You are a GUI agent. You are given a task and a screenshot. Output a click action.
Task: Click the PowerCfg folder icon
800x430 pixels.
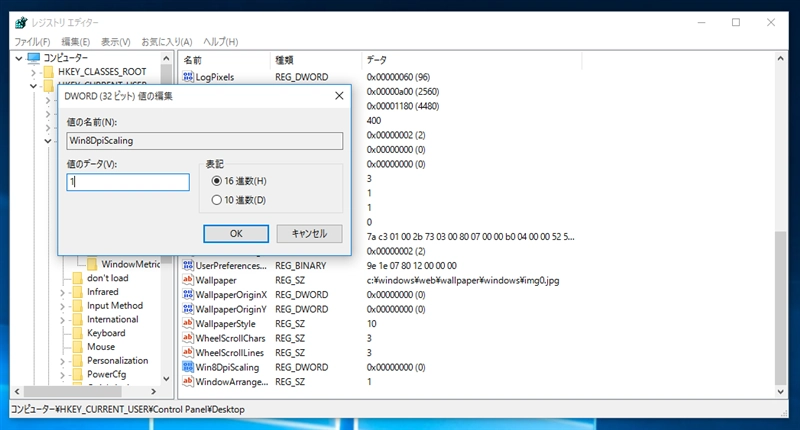[x=78, y=374]
